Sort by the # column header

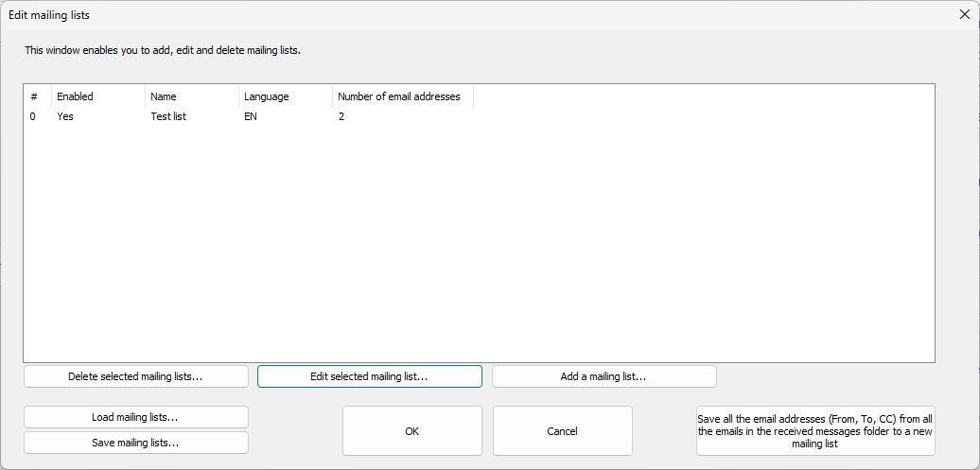click(x=38, y=96)
